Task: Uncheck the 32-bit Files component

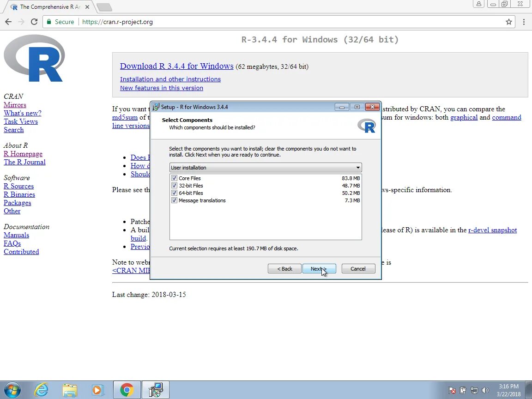Action: tap(174, 186)
